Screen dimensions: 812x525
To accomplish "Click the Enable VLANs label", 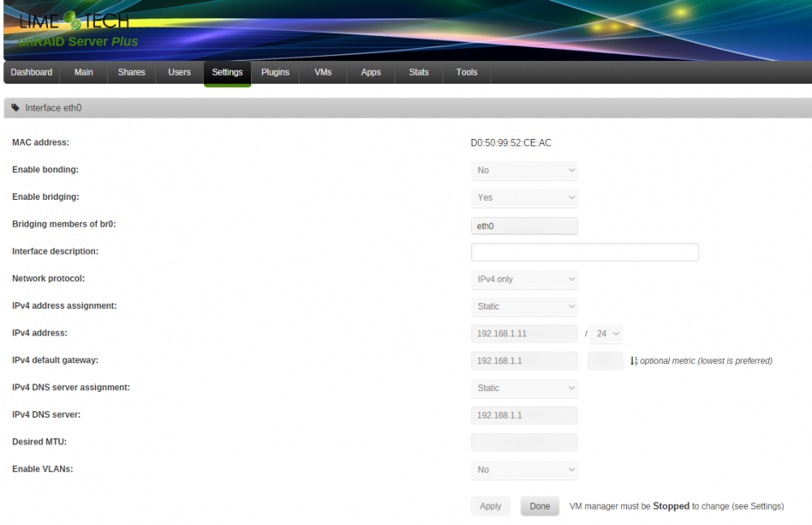I will [x=42, y=469].
